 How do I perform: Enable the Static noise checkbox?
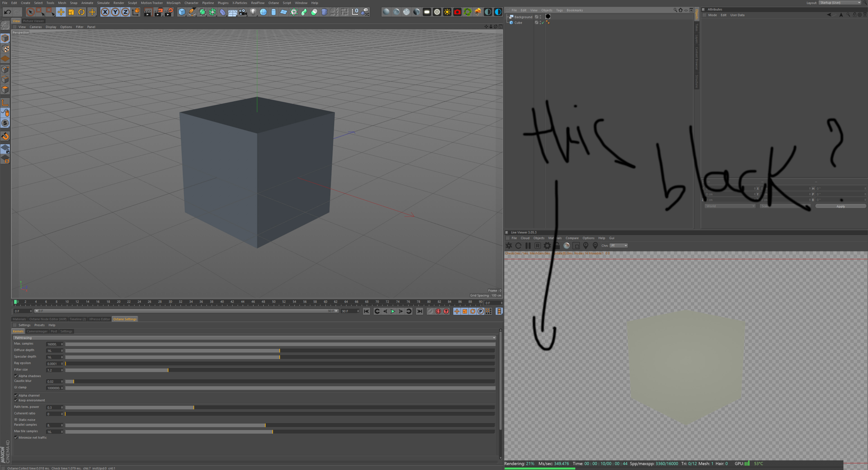pyautogui.click(x=16, y=419)
